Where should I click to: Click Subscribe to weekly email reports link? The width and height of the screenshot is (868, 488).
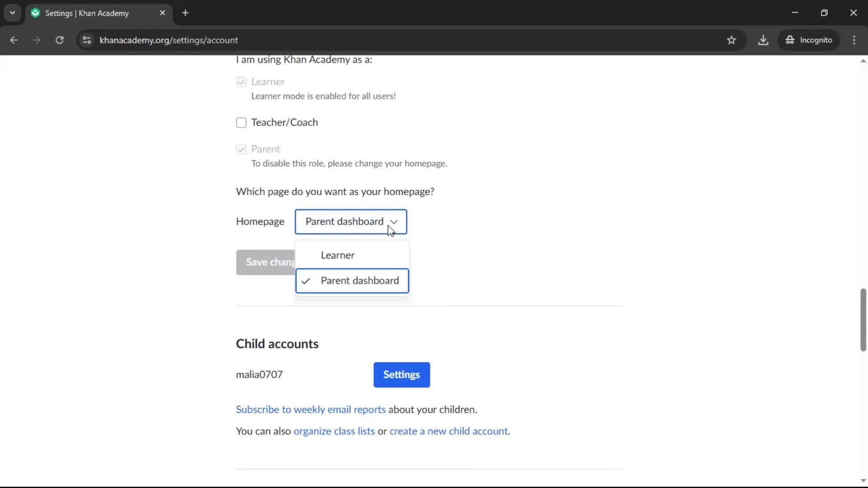pyautogui.click(x=311, y=409)
